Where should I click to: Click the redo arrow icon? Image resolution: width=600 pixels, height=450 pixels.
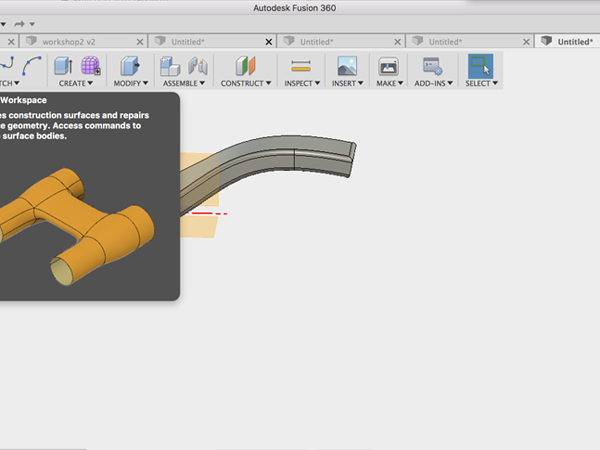click(x=19, y=24)
